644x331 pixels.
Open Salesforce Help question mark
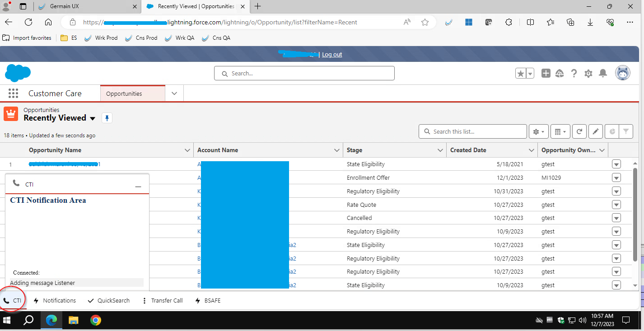point(574,73)
